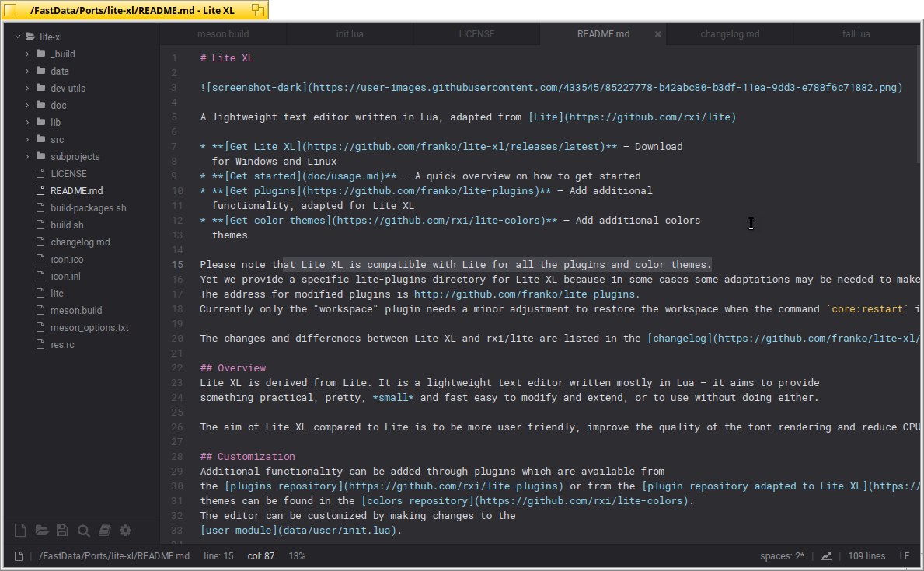Click the folder icon next to subprojects

click(40, 156)
